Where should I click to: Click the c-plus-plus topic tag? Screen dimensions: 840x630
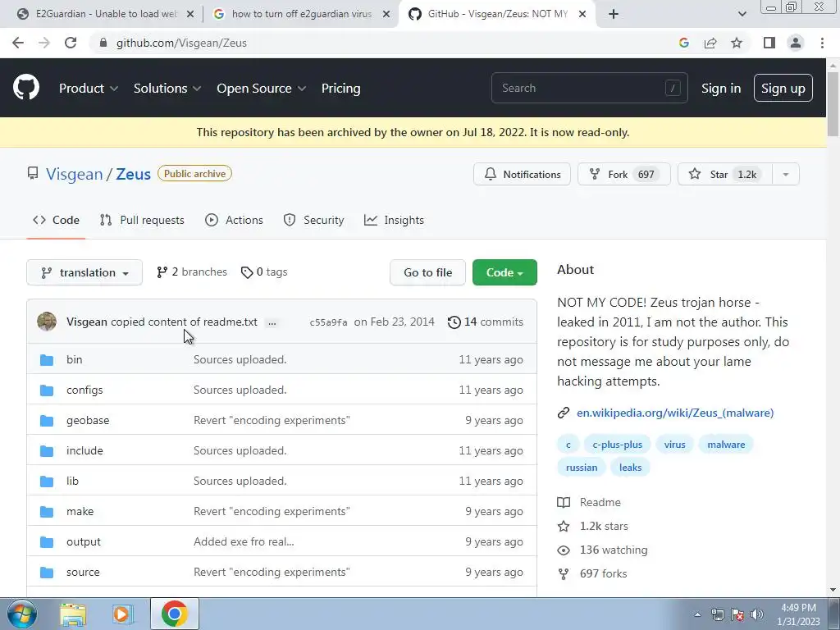click(x=617, y=445)
